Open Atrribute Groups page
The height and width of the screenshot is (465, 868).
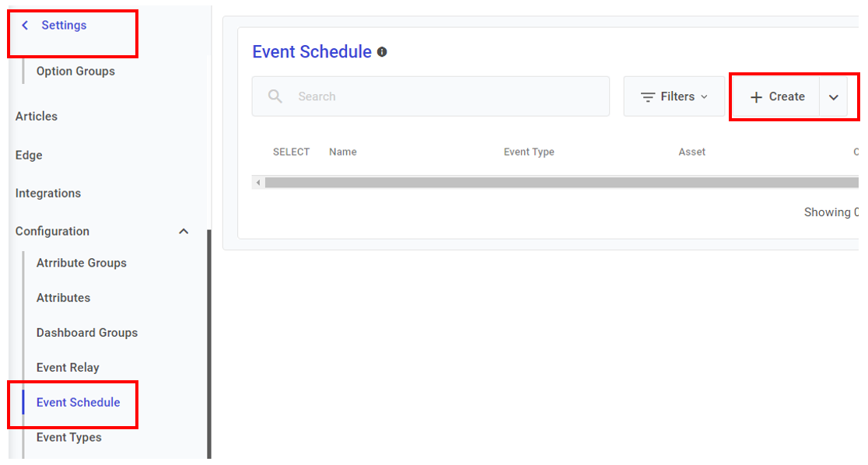click(x=82, y=263)
